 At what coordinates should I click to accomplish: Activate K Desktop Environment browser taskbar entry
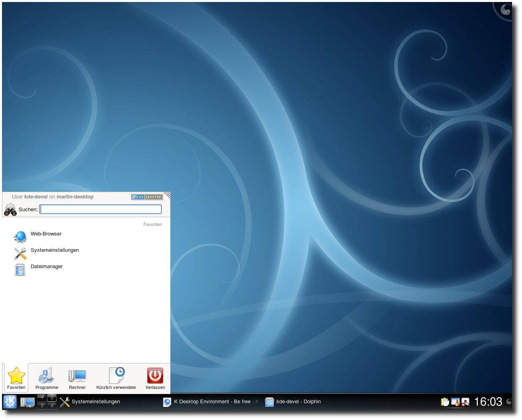[x=212, y=402]
